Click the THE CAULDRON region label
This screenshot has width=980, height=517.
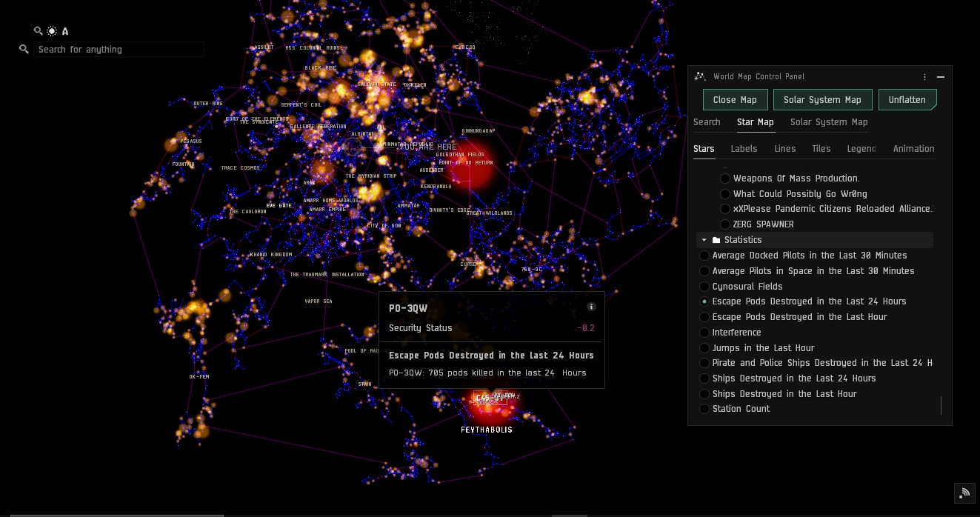[248, 212]
